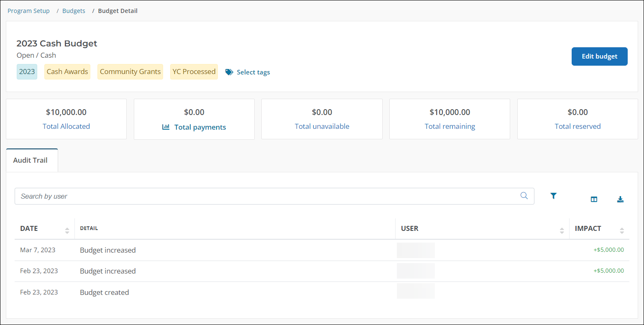Click the search magnifier icon
644x325 pixels.
[524, 196]
